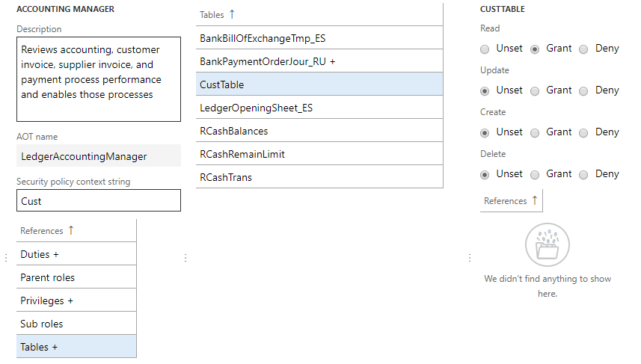Select the Sub roles reference
The width and height of the screenshot is (641, 364).
76,323
